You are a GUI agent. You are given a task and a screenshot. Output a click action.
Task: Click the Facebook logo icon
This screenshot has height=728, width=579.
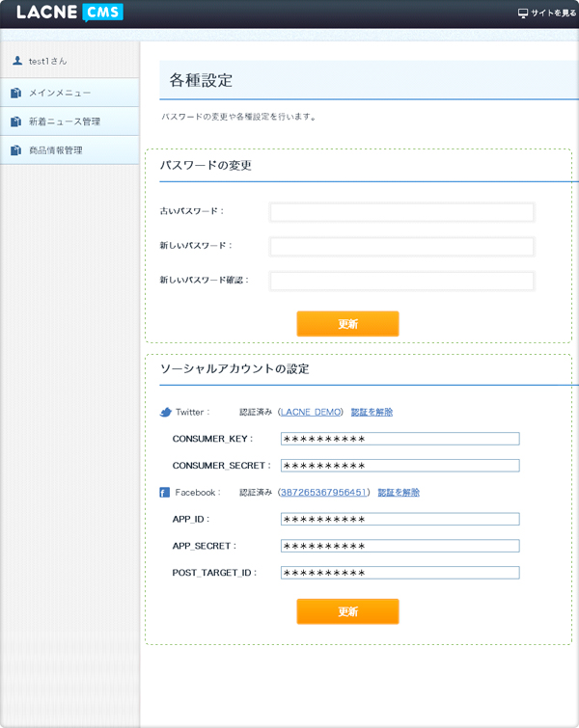tap(164, 492)
